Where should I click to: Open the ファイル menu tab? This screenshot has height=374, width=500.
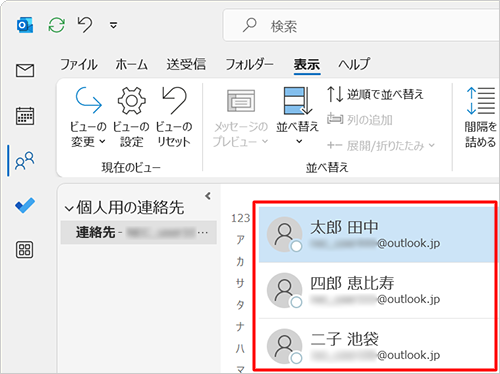(79, 64)
